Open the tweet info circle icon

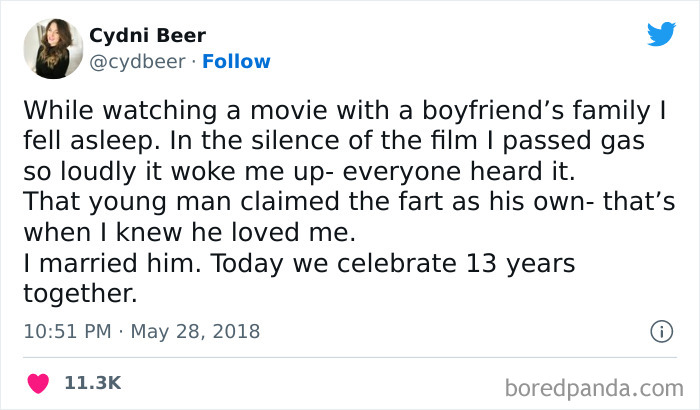660,331
